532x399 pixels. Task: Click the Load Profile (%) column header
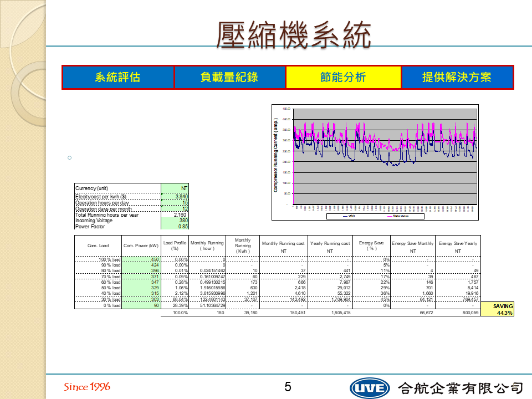click(175, 245)
